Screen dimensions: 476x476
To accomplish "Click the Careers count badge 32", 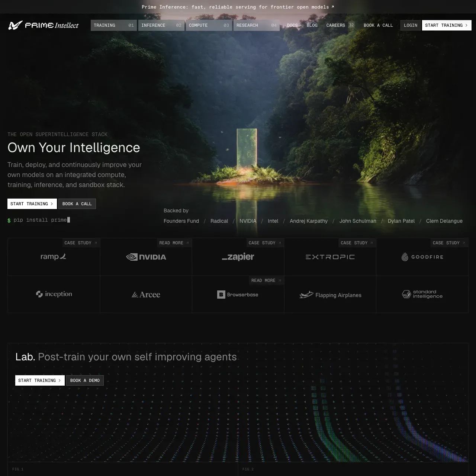I will 351,25.
